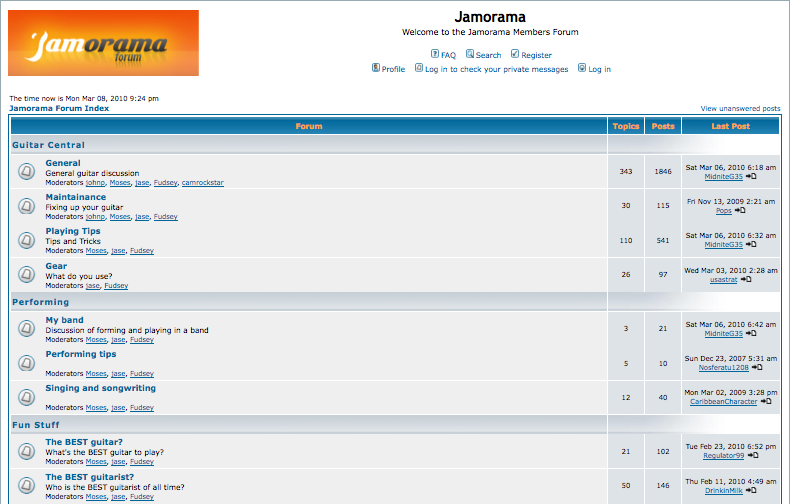Open the Playing Tips forum
This screenshot has width=790, height=504.
coord(73,231)
